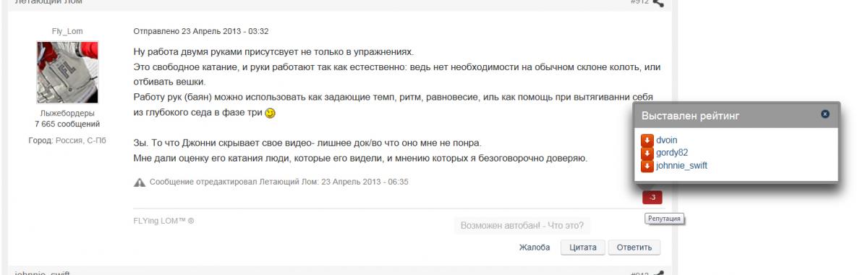The image size is (868, 275).
Task: Open dvoin's profile from rating list
Action: tap(667, 140)
